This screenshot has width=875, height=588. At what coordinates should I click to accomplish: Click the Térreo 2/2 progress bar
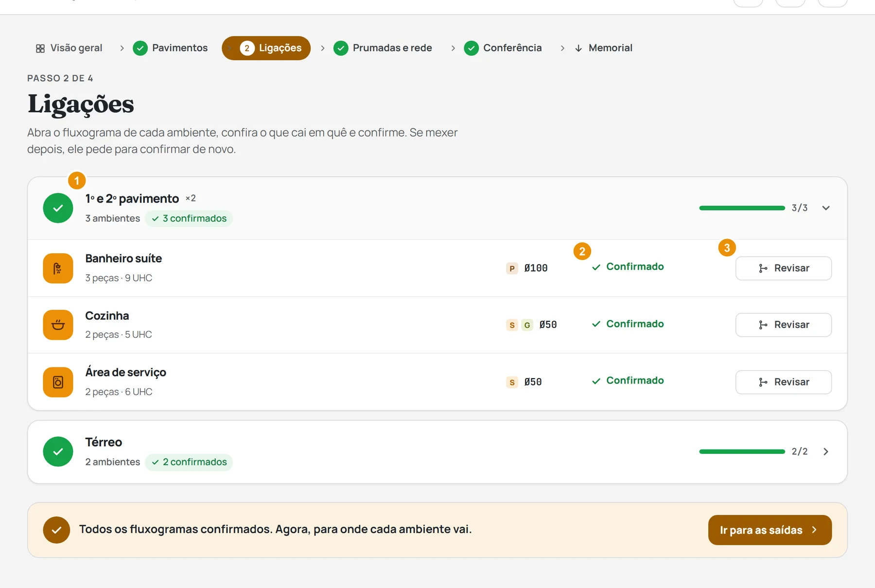(742, 451)
